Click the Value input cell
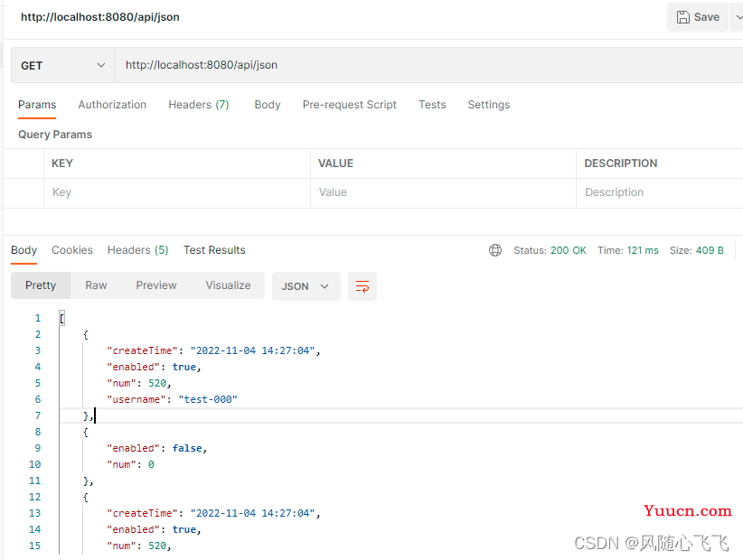This screenshot has height=560, width=743. point(443,192)
